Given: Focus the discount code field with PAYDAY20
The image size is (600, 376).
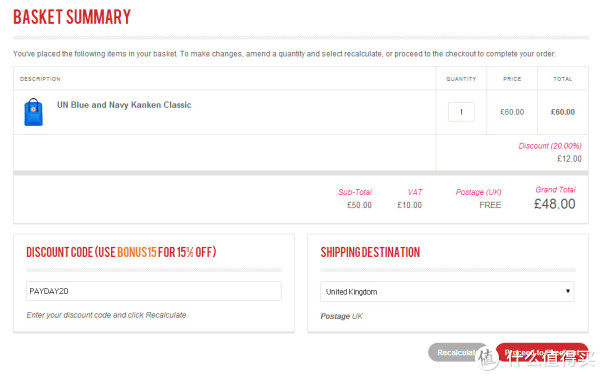Looking at the screenshot, I should (154, 291).
